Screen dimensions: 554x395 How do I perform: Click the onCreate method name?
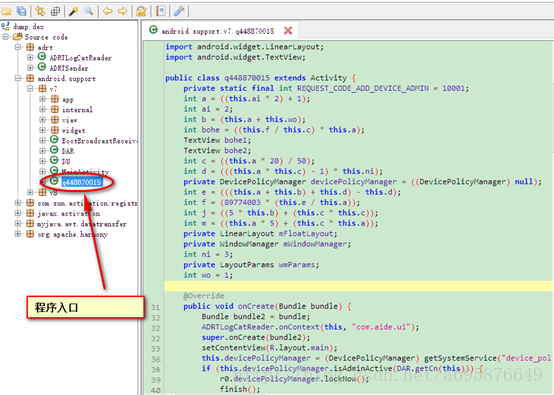[256, 306]
